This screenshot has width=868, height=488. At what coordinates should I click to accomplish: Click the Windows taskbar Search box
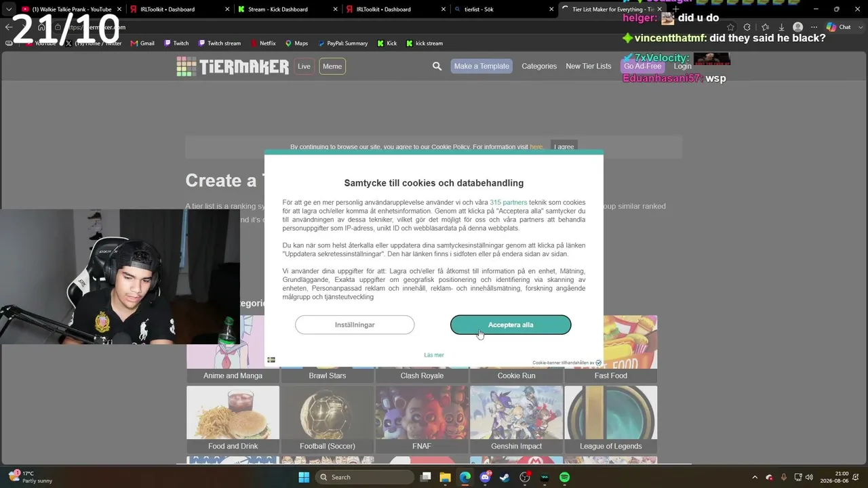coord(365,477)
